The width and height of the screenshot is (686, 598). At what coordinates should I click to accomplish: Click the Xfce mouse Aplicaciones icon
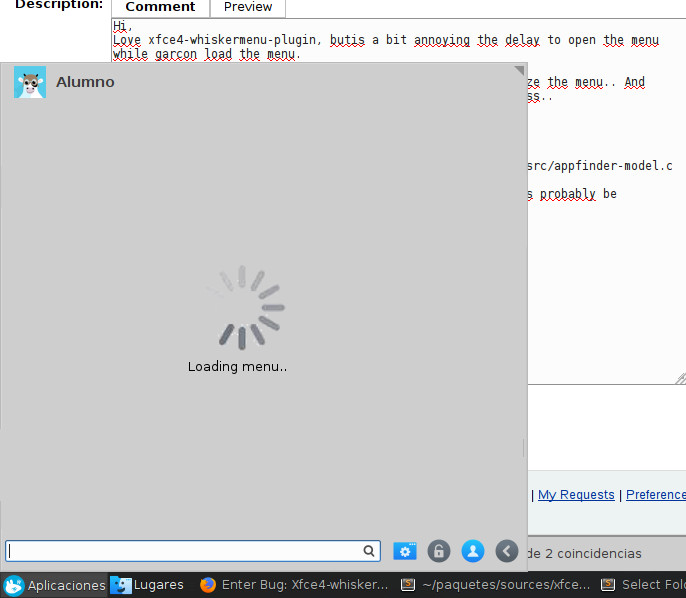14,586
